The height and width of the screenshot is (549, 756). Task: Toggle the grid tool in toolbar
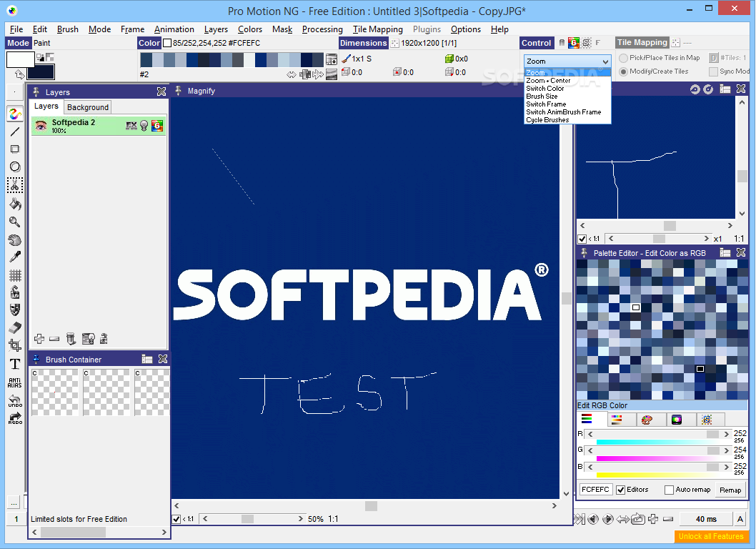click(15, 275)
